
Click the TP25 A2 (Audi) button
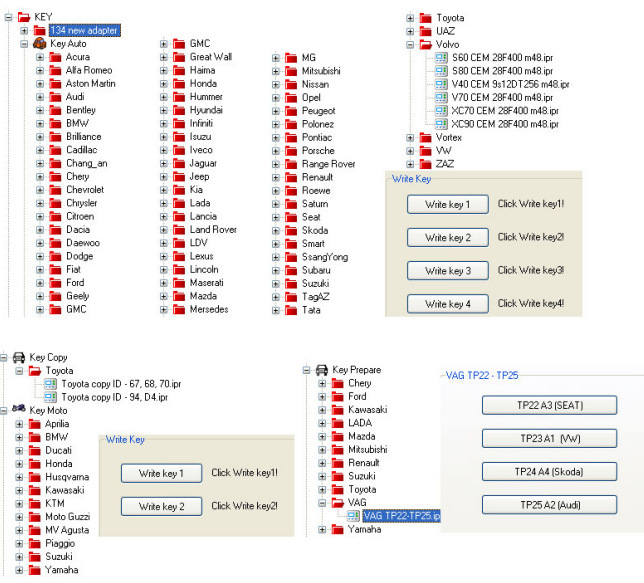coord(550,505)
